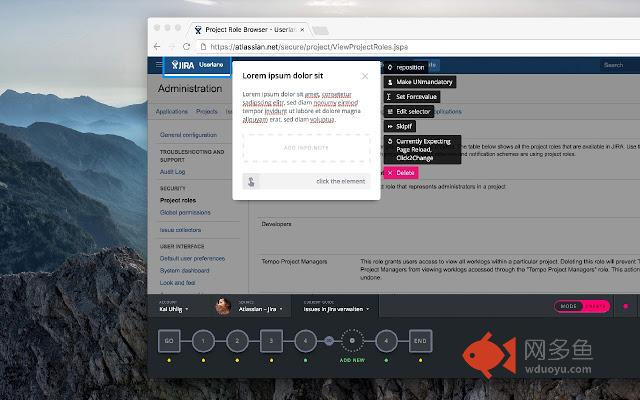The image size is (640, 400).
Task: Select Make UNmandatory option
Action: [420, 82]
